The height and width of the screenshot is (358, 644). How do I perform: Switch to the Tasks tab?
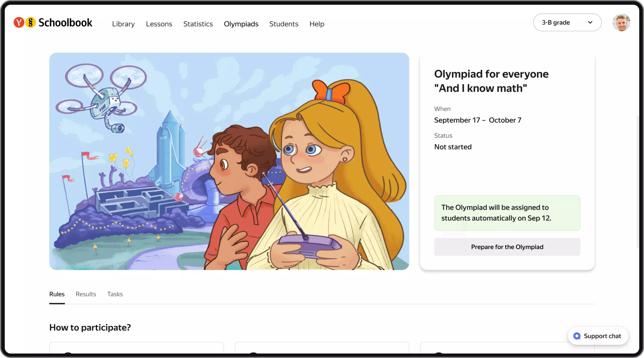115,294
